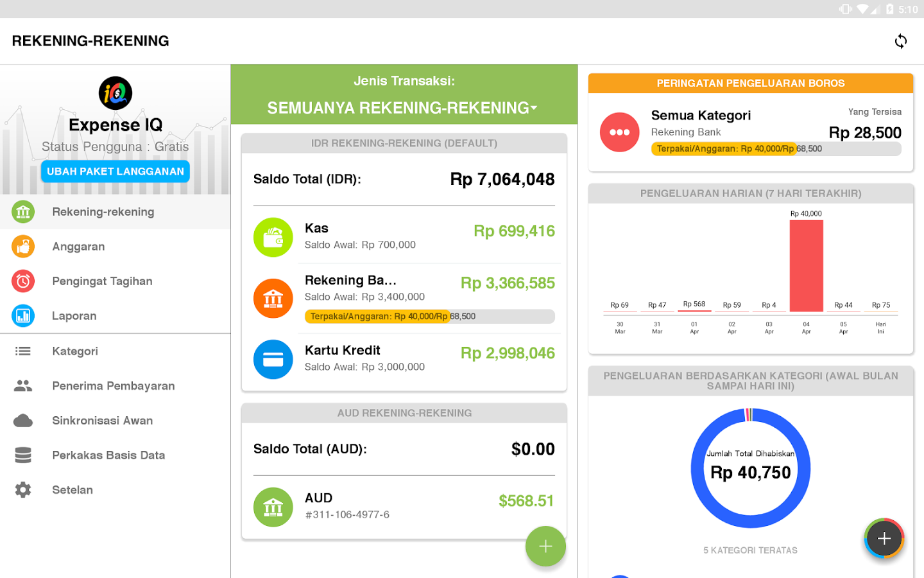Tap the Sinkronisasi Awan cloud icon

tap(23, 421)
